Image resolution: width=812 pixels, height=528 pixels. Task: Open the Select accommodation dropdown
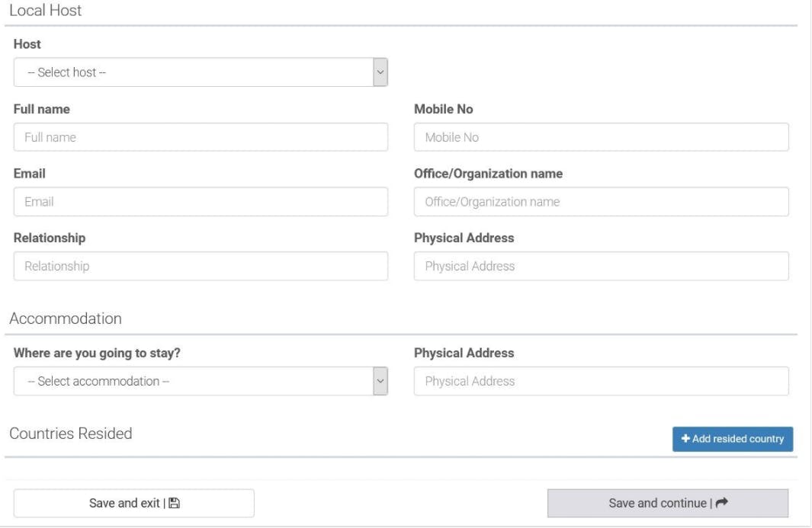coord(201,381)
